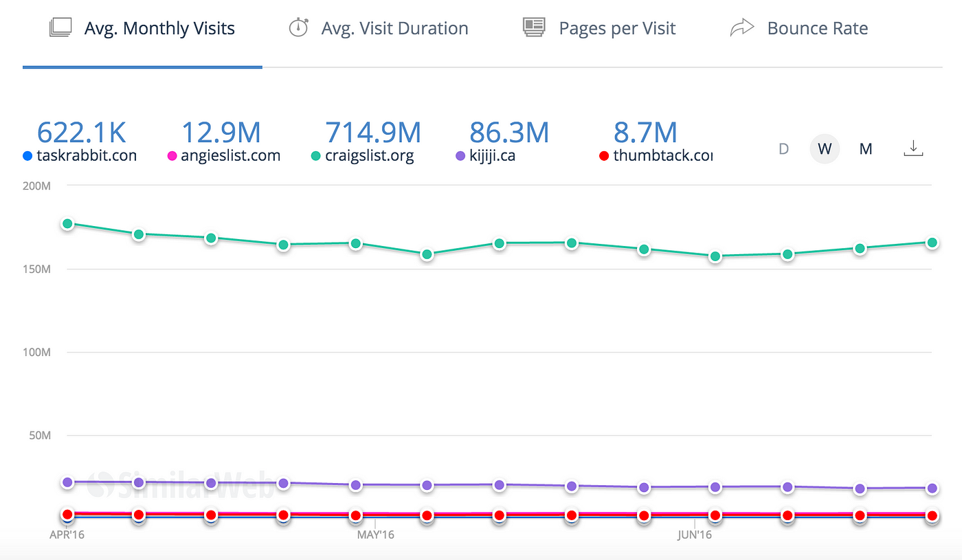The image size is (962, 560).
Task: Click the 622.1K value
Action: point(81,132)
